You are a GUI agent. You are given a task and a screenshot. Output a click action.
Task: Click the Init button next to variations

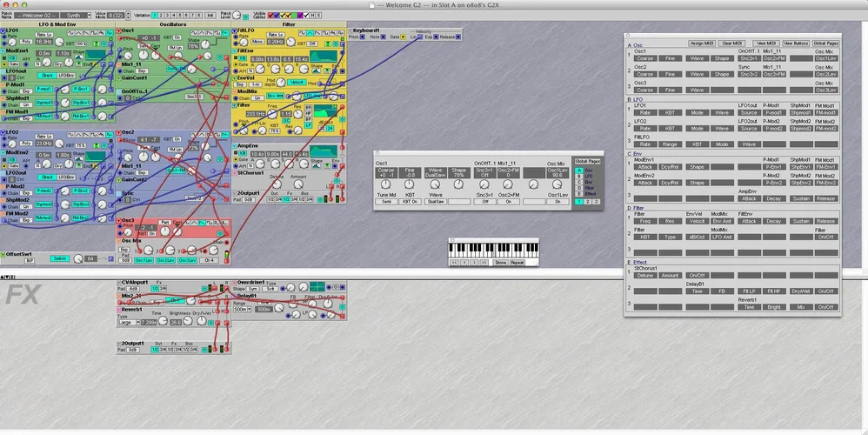[x=210, y=15]
